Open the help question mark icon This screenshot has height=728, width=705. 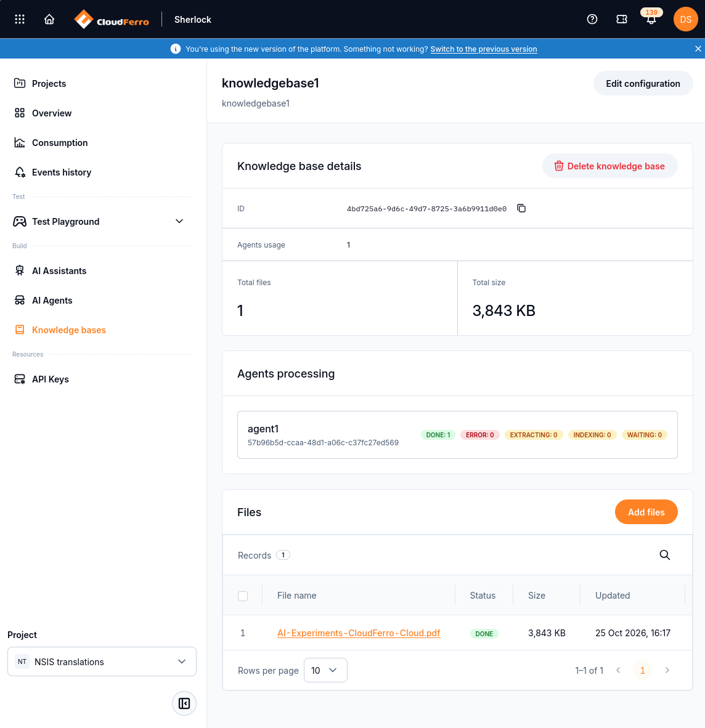(x=592, y=19)
